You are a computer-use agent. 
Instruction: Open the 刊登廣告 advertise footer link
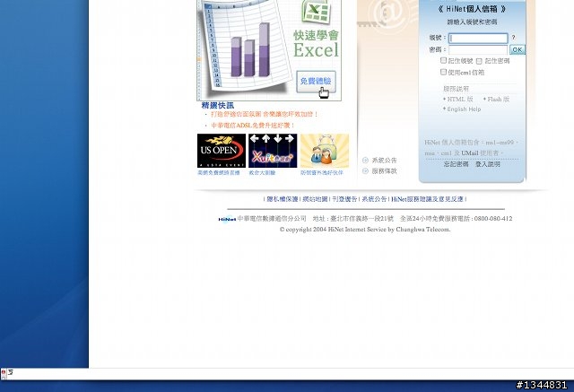344,199
